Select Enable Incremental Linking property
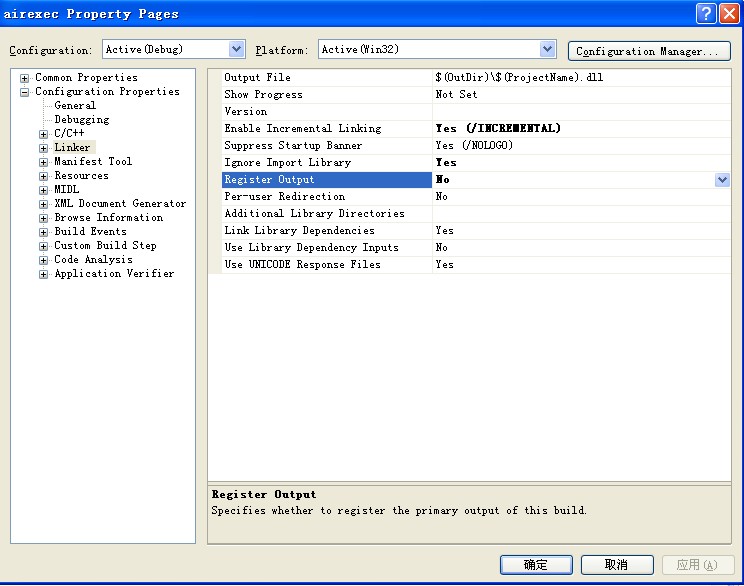 pyautogui.click(x=327, y=129)
